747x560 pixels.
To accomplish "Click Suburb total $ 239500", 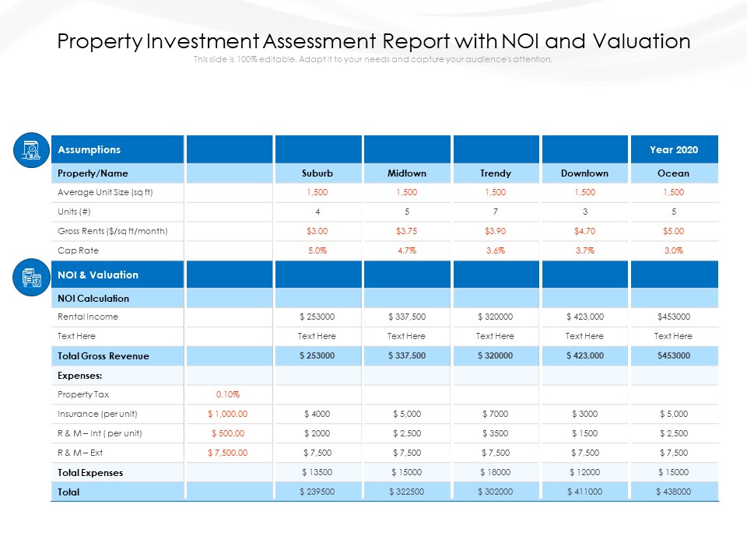I will pyautogui.click(x=317, y=492).
